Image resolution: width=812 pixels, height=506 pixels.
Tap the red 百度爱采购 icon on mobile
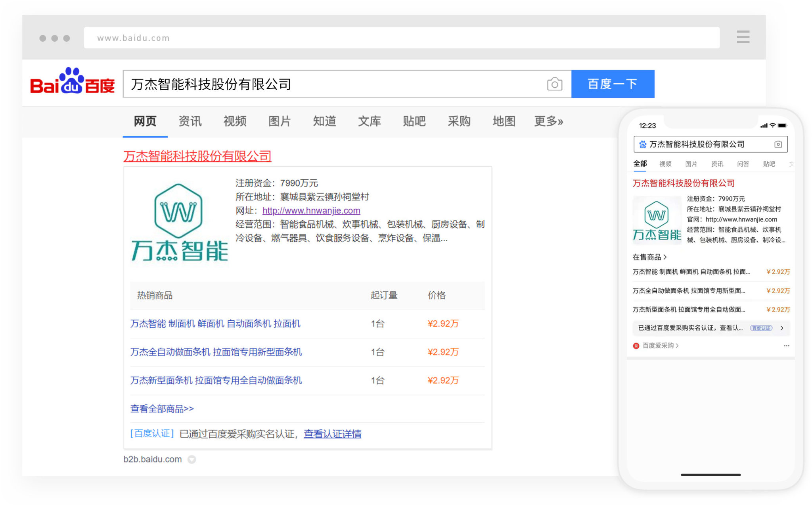pos(636,346)
